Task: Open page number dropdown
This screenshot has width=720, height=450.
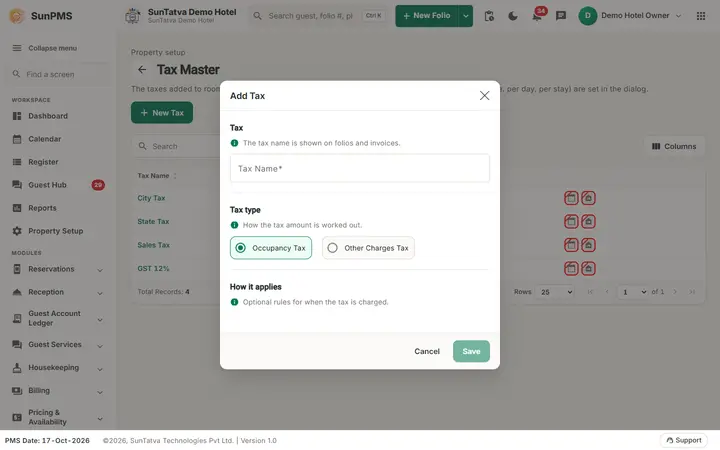Action: pyautogui.click(x=634, y=292)
